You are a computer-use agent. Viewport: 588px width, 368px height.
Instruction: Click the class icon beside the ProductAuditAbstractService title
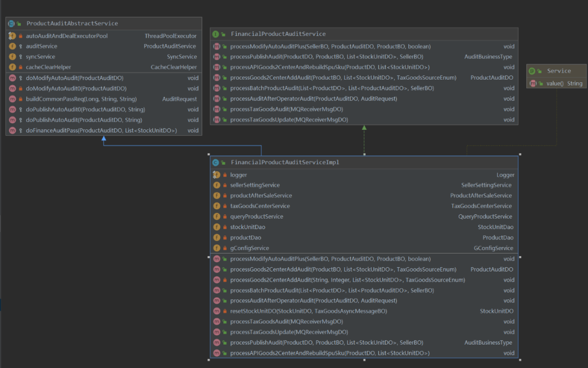(x=11, y=23)
